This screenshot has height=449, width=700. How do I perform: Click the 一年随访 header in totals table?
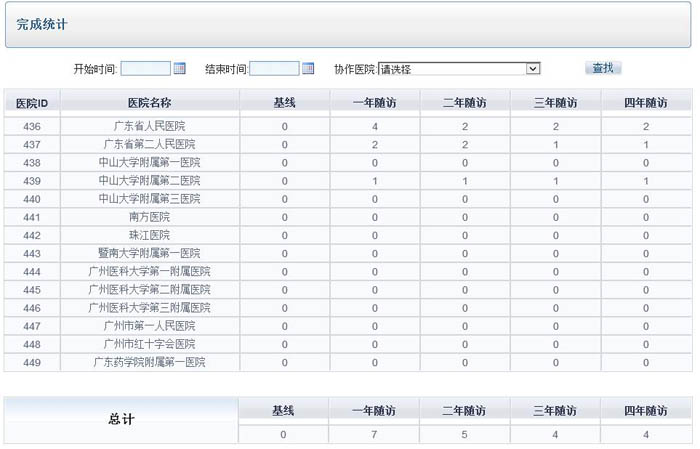(x=374, y=411)
